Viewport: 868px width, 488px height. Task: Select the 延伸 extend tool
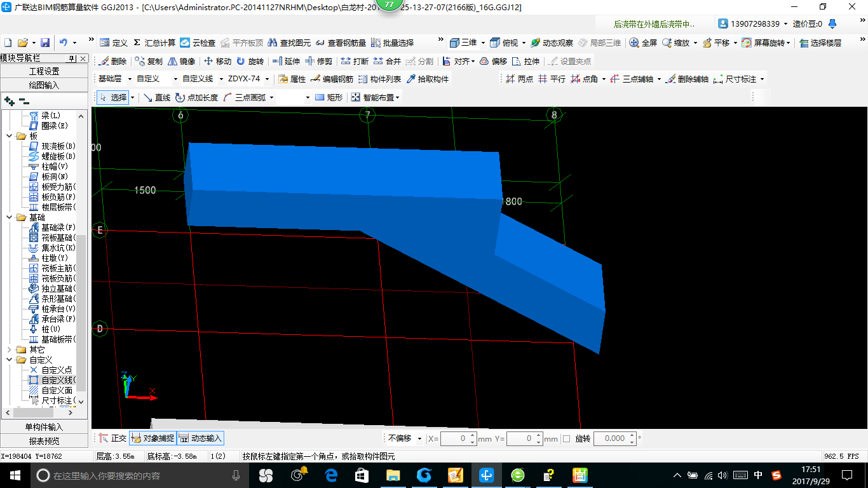[x=286, y=61]
